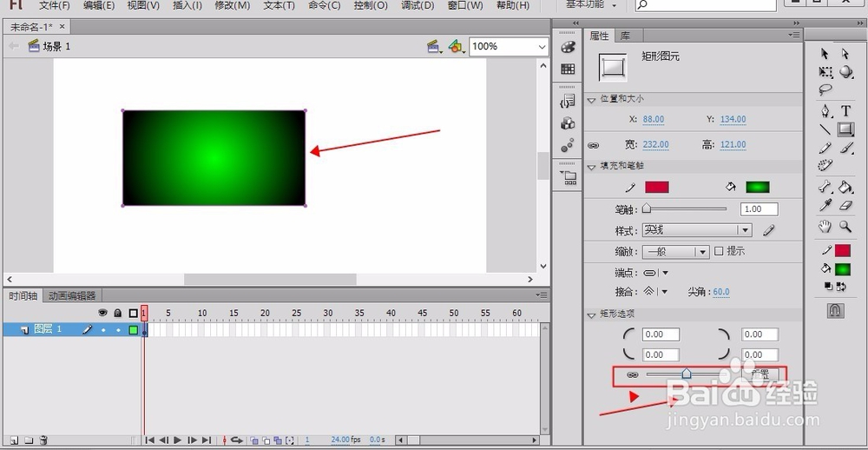Image resolution: width=868 pixels, height=450 pixels.
Task: Toggle lock all layers padlock icon
Action: pos(117,313)
